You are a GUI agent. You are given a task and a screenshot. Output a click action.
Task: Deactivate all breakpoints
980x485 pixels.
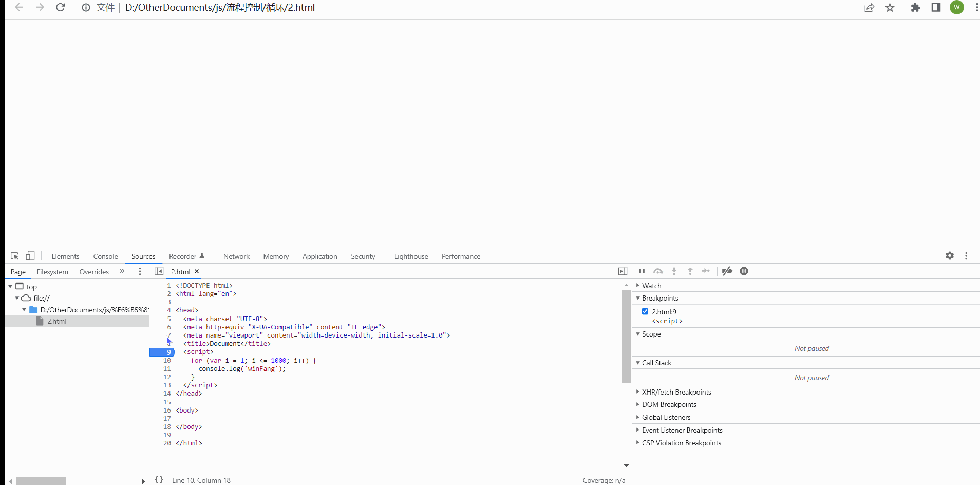point(727,271)
